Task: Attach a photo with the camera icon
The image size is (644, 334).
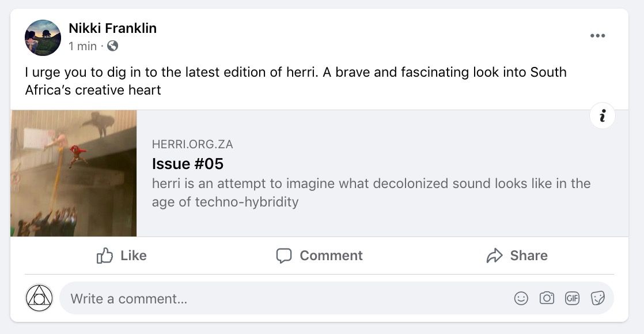Action: tap(546, 298)
